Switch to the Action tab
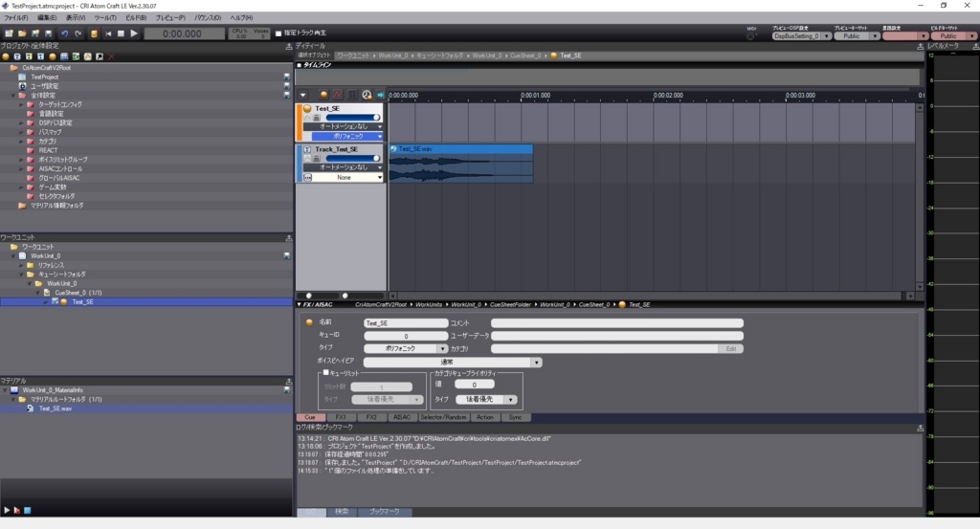Viewport: 980px width, 529px height. pyautogui.click(x=484, y=417)
